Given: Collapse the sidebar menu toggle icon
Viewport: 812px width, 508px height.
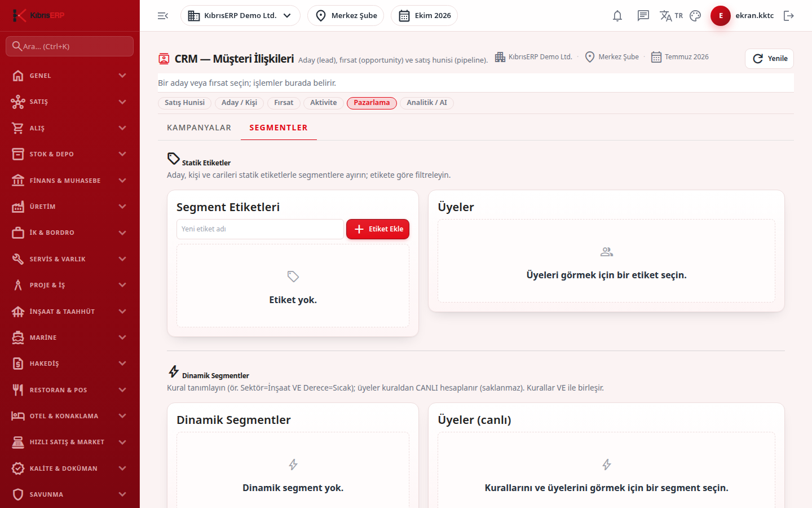Looking at the screenshot, I should click(x=163, y=16).
